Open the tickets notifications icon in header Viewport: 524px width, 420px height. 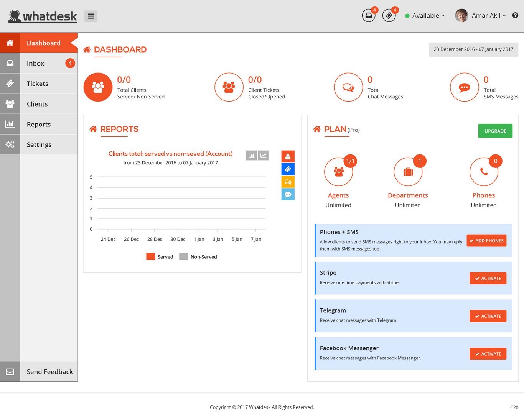click(389, 16)
